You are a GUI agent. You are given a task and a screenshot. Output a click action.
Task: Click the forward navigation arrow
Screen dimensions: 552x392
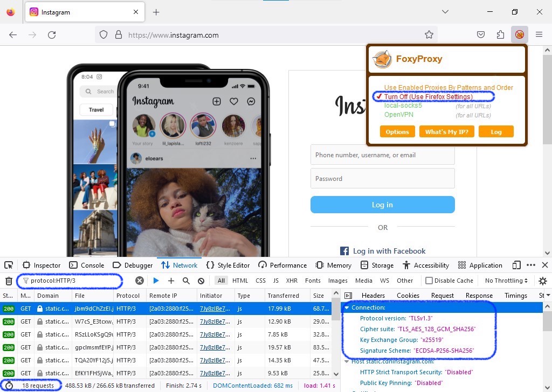point(32,35)
